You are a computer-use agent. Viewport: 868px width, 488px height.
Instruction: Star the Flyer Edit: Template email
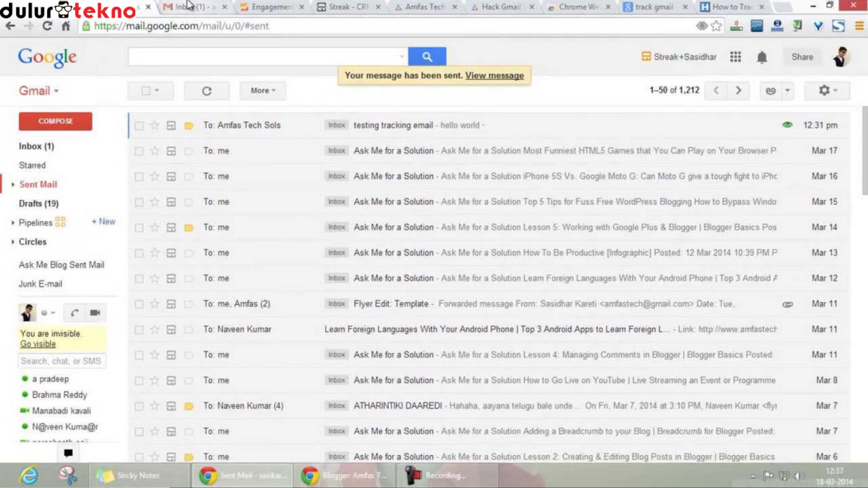pos(154,304)
